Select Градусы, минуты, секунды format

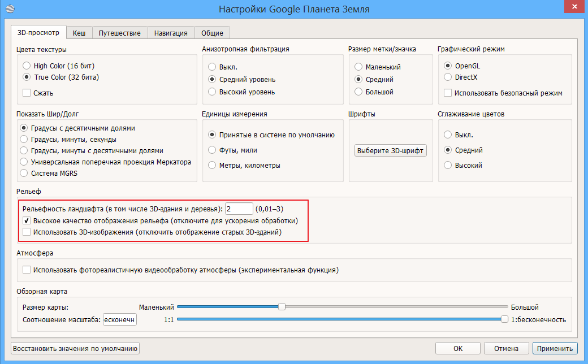click(24, 140)
